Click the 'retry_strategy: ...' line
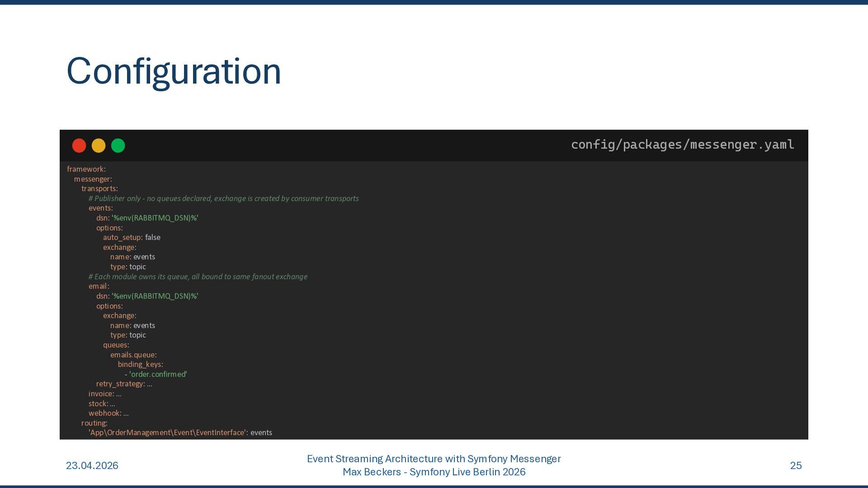868x488 pixels. tap(124, 384)
